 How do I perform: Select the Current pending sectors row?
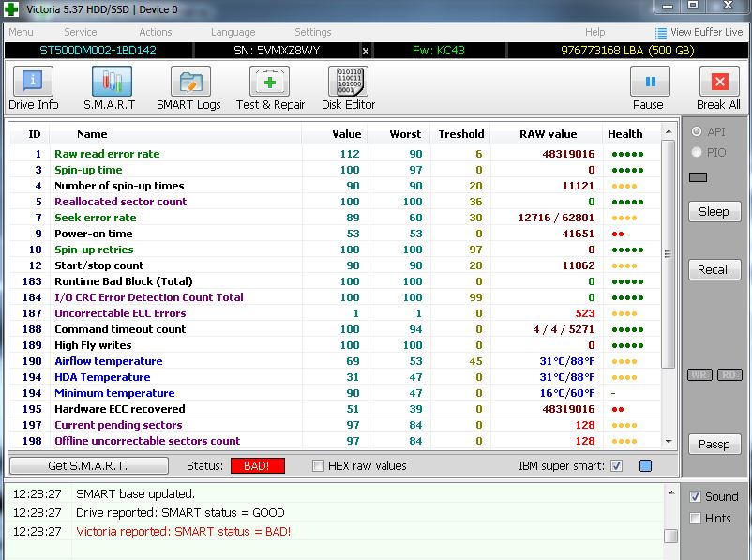335,425
